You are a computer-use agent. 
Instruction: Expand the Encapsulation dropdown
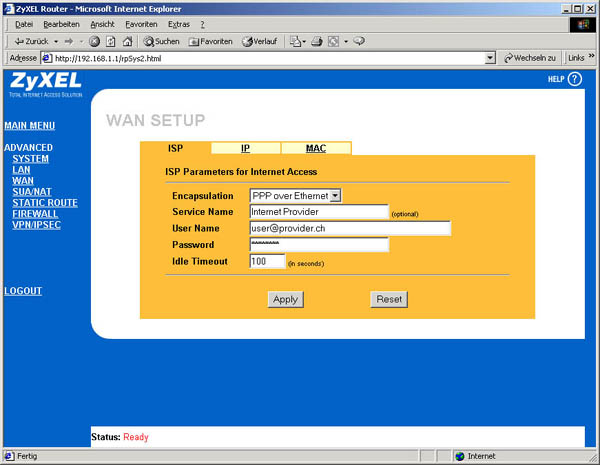335,196
